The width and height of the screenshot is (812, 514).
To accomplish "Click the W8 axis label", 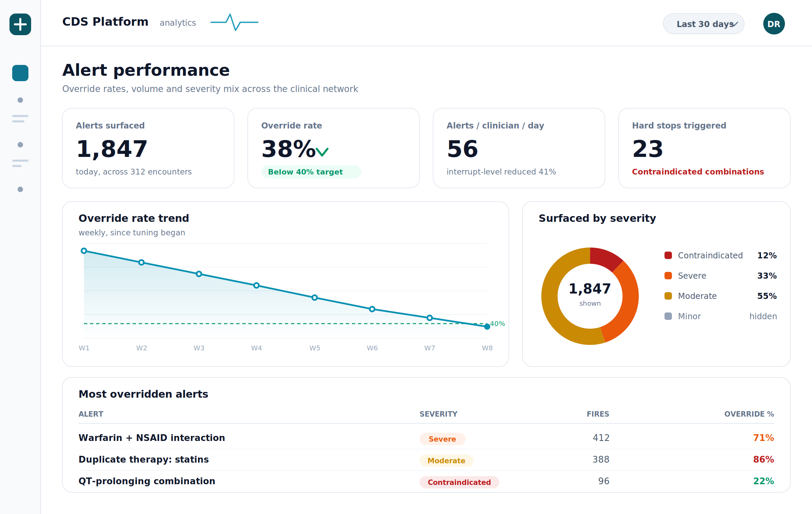I will (487, 348).
